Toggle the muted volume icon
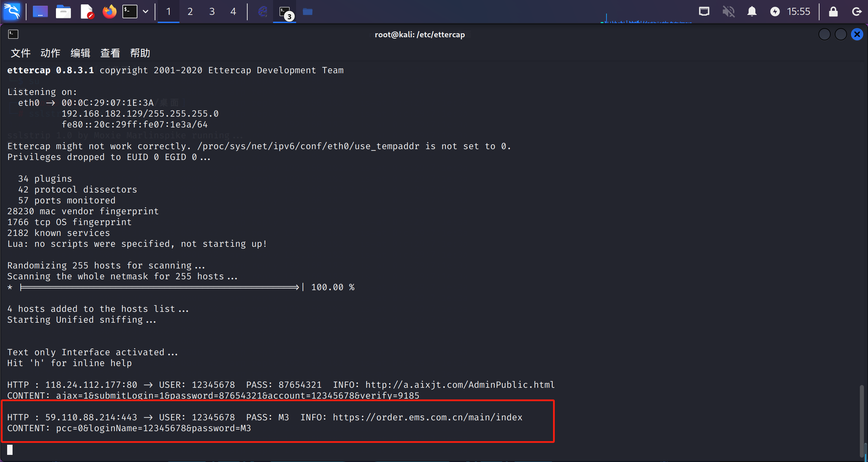 (728, 12)
